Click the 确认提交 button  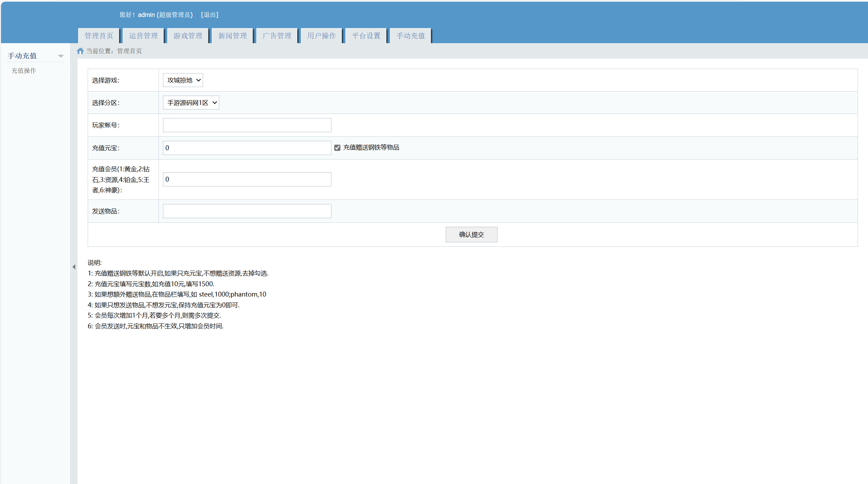click(471, 235)
